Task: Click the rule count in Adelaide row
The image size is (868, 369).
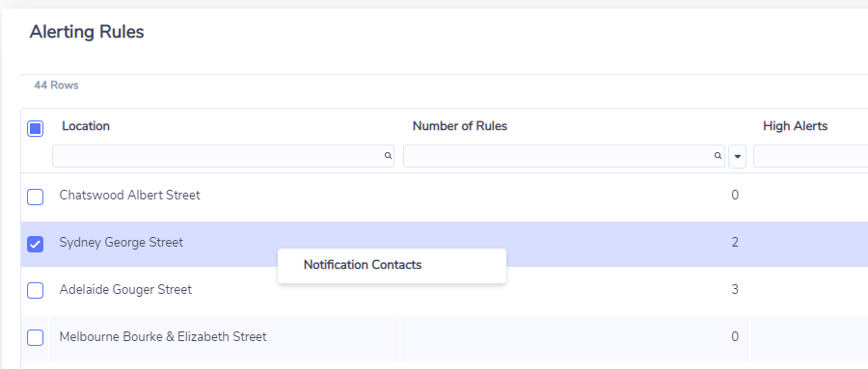Action: (735, 290)
